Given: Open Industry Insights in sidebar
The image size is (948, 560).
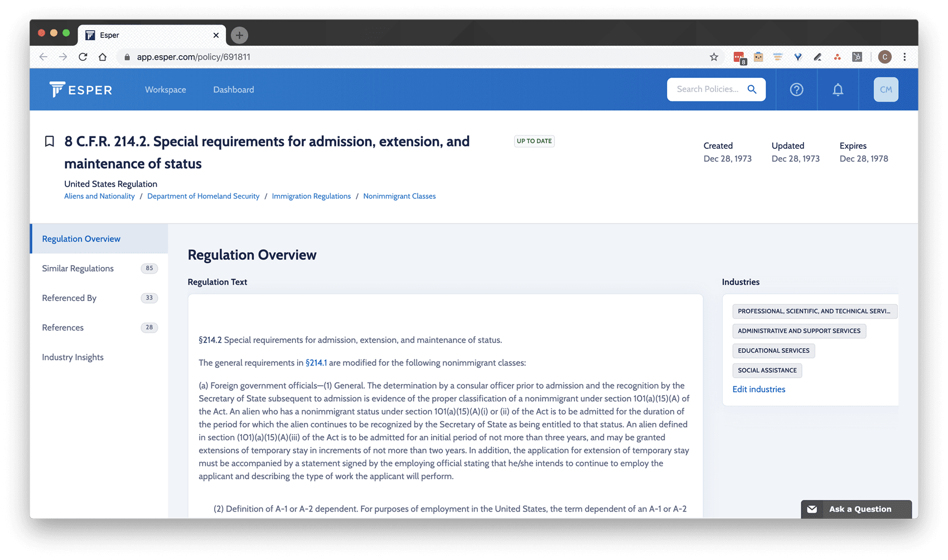Looking at the screenshot, I should coord(99,357).
